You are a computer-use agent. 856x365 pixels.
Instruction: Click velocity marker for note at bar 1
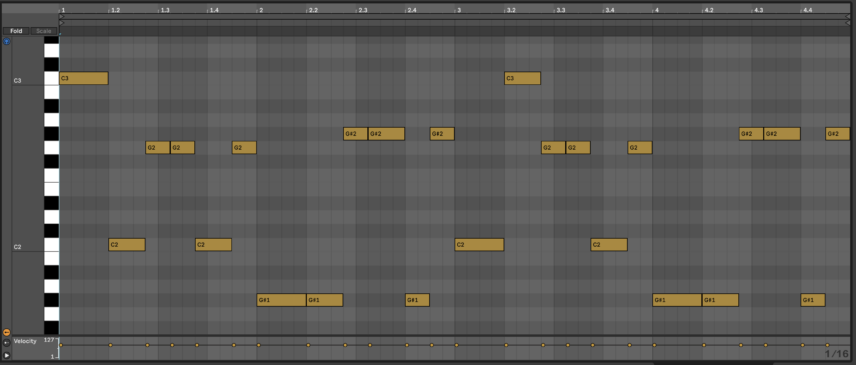click(x=61, y=345)
